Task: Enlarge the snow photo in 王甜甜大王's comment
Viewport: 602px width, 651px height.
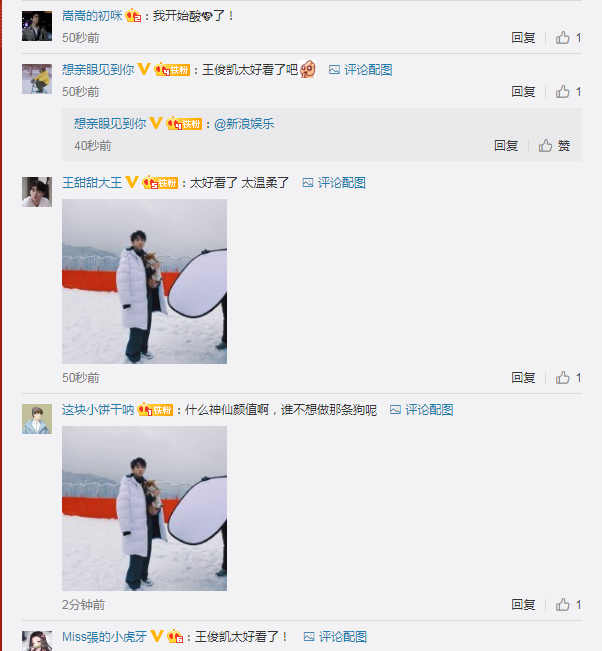Action: tap(144, 281)
